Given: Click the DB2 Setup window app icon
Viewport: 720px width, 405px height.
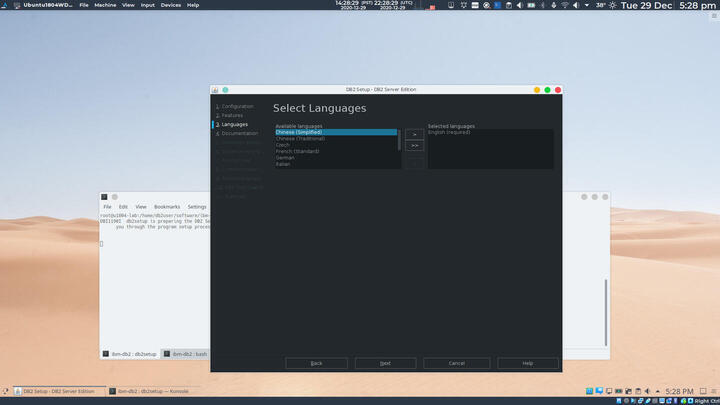Looking at the screenshot, I should point(215,90).
